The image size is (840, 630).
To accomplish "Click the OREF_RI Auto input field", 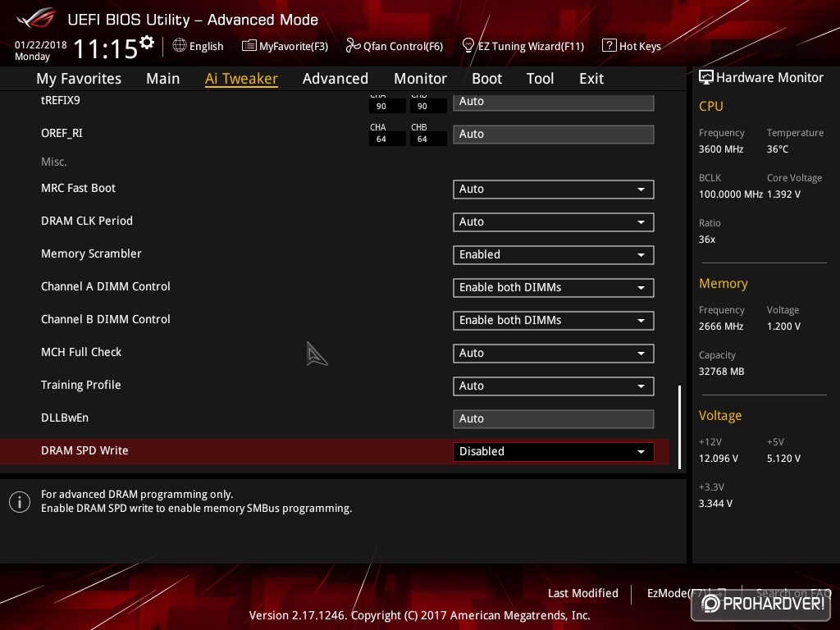I will [554, 135].
